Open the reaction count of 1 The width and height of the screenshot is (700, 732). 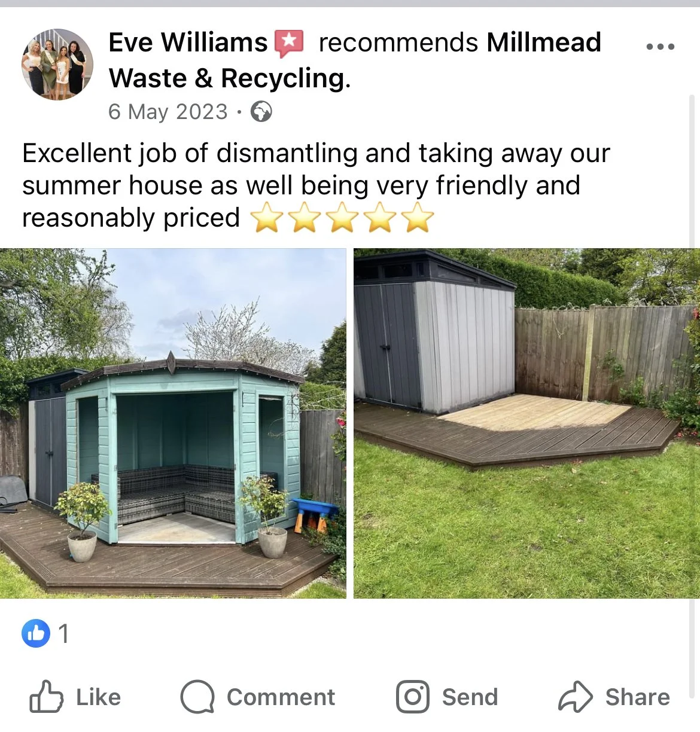[63, 634]
